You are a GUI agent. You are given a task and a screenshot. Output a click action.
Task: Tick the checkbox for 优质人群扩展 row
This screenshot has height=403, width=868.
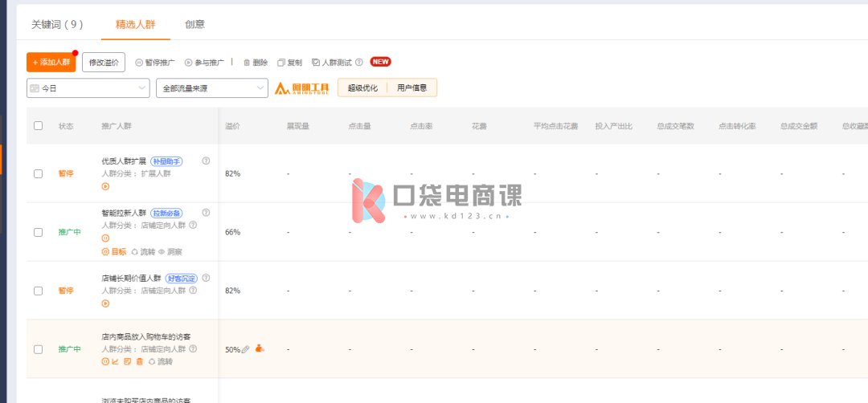[39, 173]
